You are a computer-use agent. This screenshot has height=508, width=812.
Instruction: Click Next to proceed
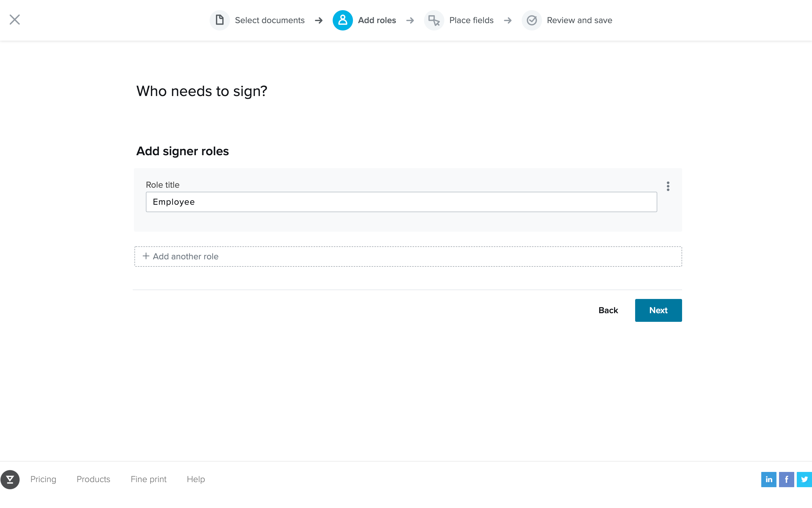pyautogui.click(x=658, y=310)
